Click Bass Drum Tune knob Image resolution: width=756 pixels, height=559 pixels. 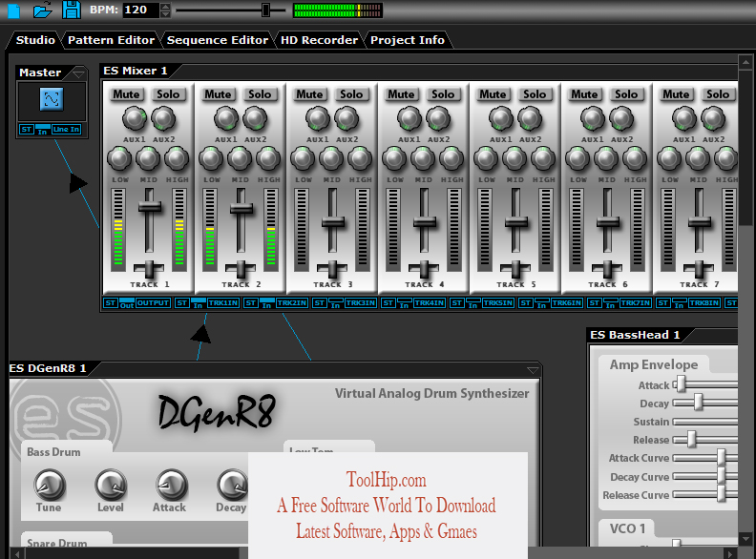tap(50, 485)
